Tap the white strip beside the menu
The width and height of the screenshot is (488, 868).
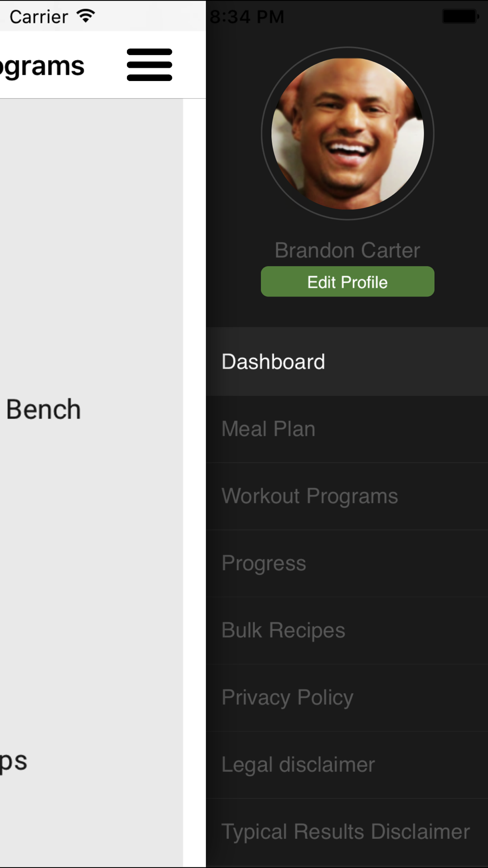[x=194, y=483]
